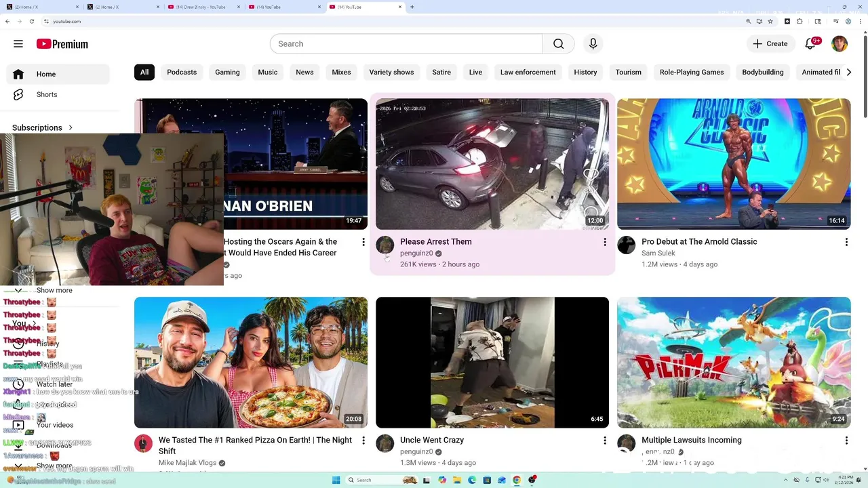Click the Mike Majlak Vlogs avatar
This screenshot has height=488, width=868.
[143, 443]
